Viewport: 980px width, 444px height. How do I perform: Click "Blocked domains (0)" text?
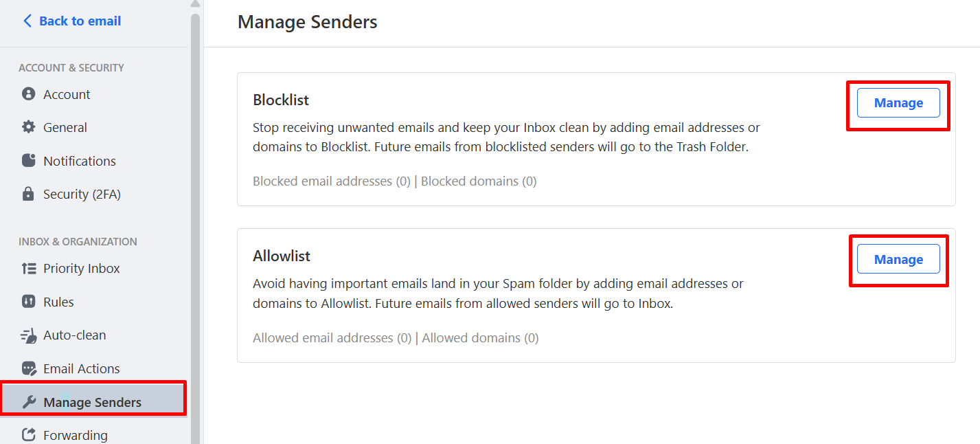point(479,181)
